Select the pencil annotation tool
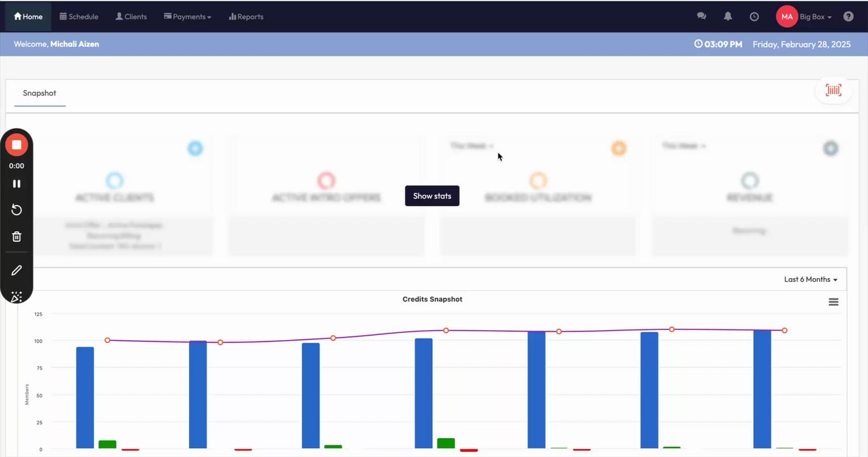 click(16, 270)
